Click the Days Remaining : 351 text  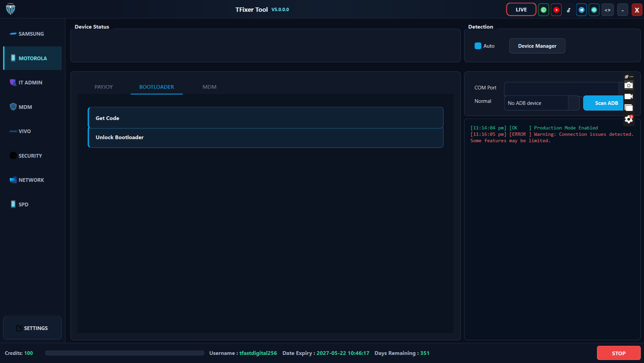click(402, 353)
